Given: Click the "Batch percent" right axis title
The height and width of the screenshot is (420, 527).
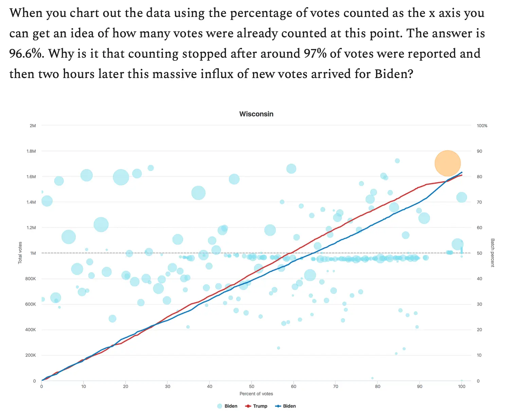Looking at the screenshot, I should [x=492, y=253].
